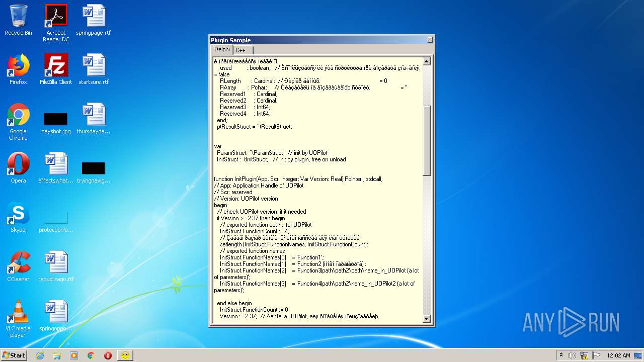Screen dimensions: 644x362
Task: Switch to the Delphi tab
Action: point(222,49)
